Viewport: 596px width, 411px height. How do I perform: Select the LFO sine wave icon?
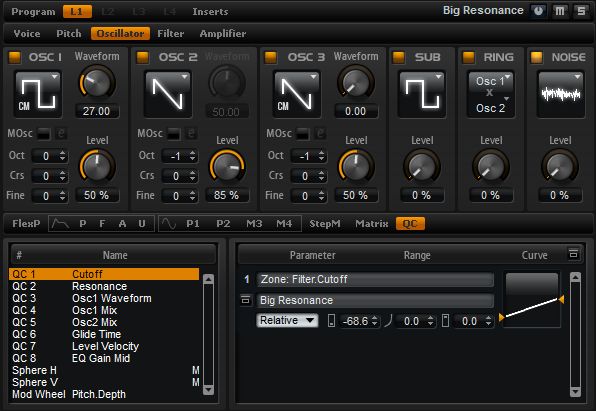(x=169, y=224)
